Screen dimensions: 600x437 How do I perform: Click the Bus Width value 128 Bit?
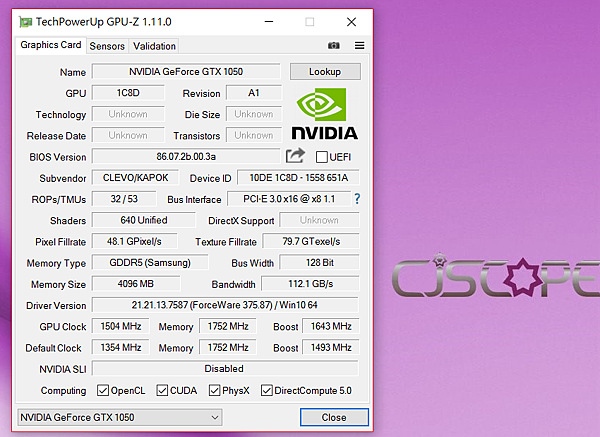tap(320, 263)
